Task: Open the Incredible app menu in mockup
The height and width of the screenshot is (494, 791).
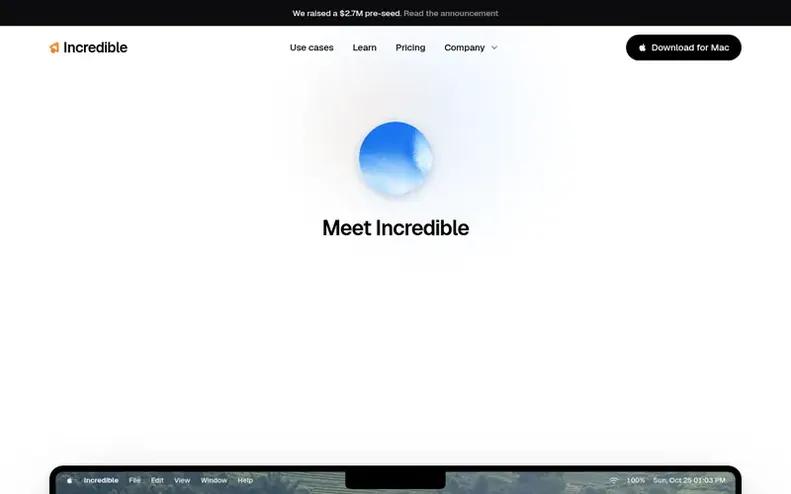Action: pos(101,480)
